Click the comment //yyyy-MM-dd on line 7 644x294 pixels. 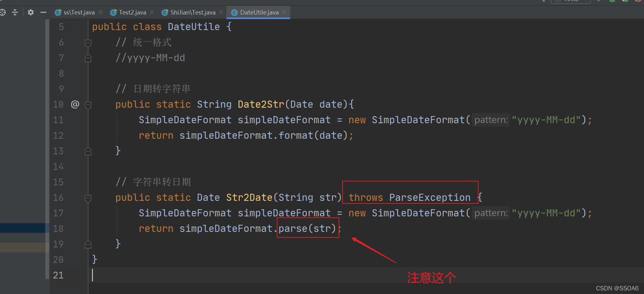click(x=150, y=58)
